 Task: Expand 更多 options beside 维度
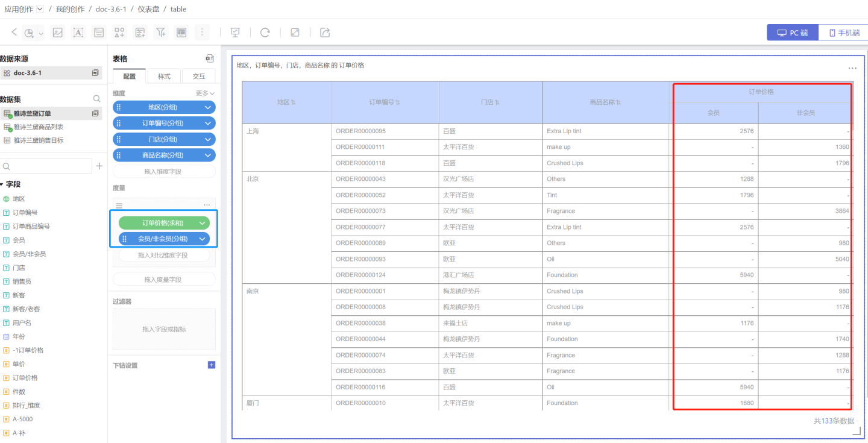pyautogui.click(x=205, y=93)
